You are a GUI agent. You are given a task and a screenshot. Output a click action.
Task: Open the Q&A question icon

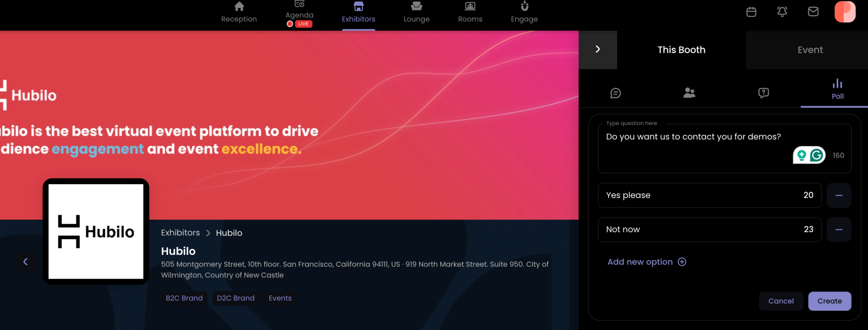coord(763,93)
